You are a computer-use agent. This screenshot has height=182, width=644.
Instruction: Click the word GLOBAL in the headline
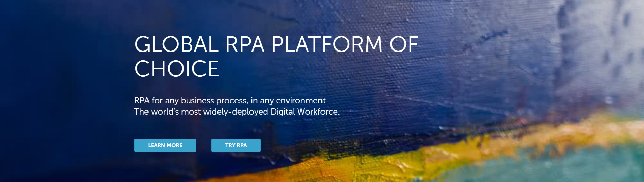tap(176, 45)
